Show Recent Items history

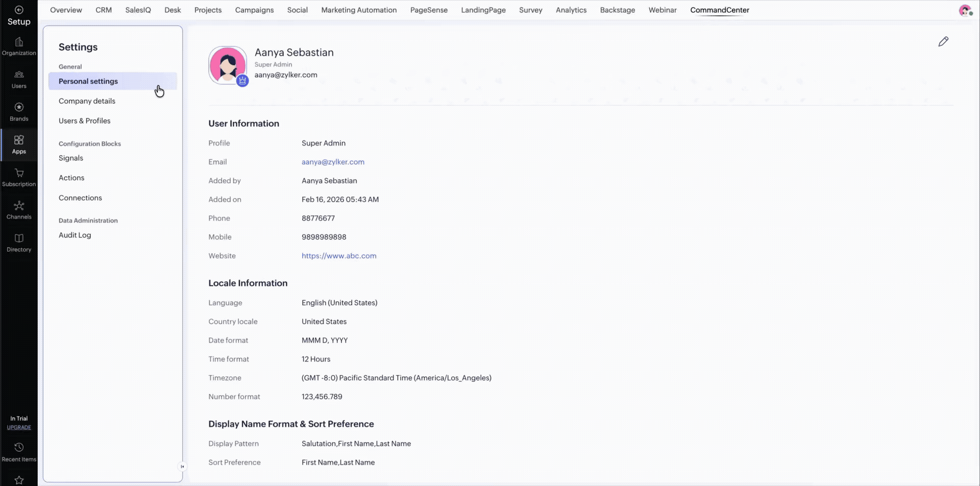coord(19,452)
